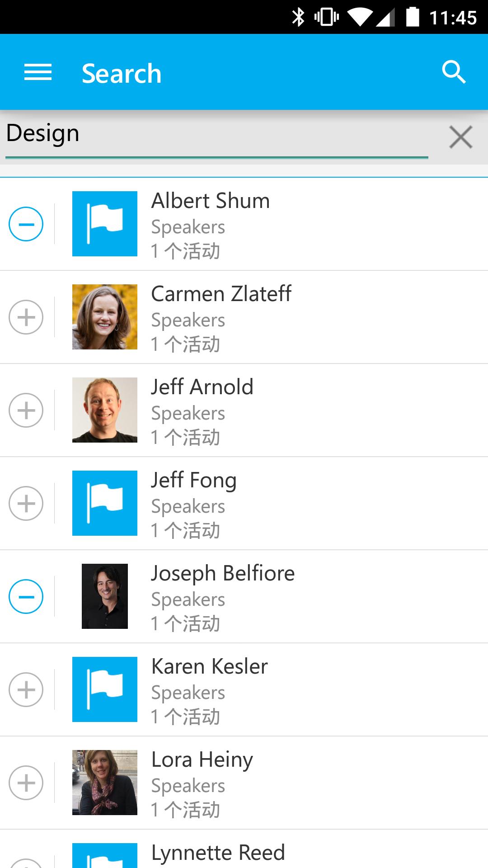Add Jeff Arnold with plus toggle
This screenshot has width=488, height=868.
(x=26, y=410)
